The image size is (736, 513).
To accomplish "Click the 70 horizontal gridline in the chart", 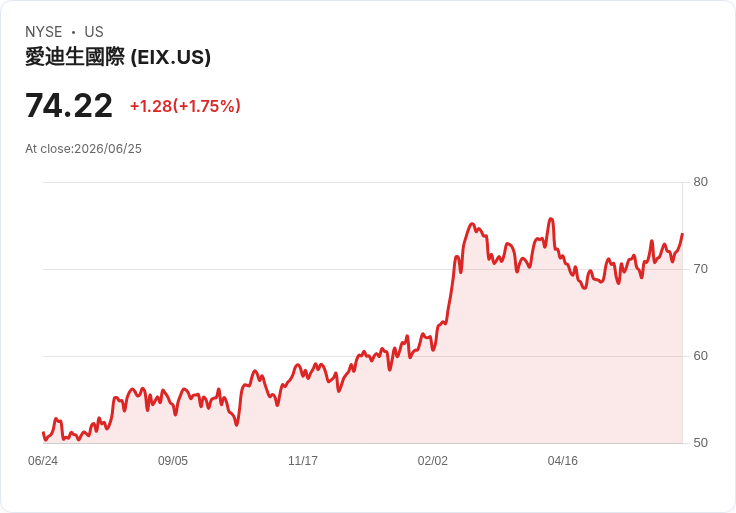I will pos(362,269).
